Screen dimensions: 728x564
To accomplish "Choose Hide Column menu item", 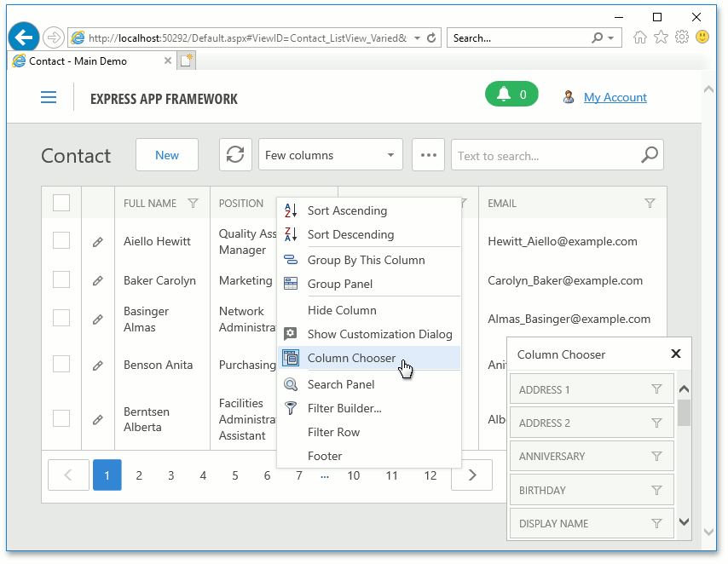I will point(369,310).
